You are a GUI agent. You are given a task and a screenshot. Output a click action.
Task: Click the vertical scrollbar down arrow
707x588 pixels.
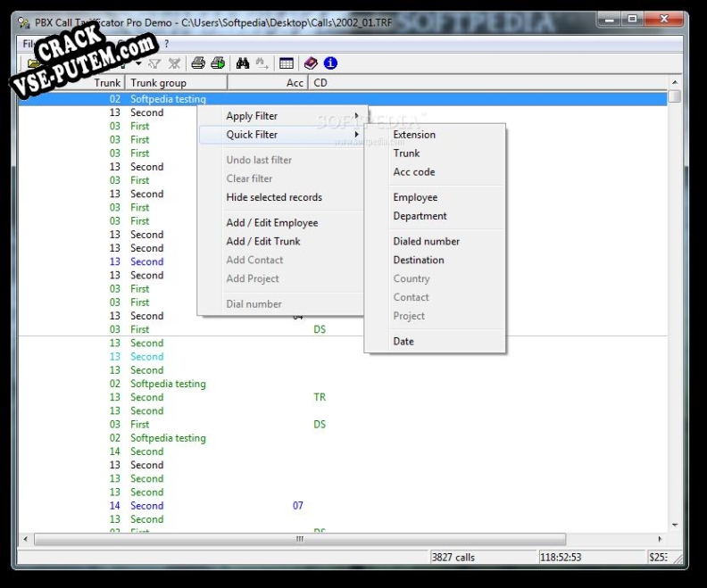click(675, 525)
